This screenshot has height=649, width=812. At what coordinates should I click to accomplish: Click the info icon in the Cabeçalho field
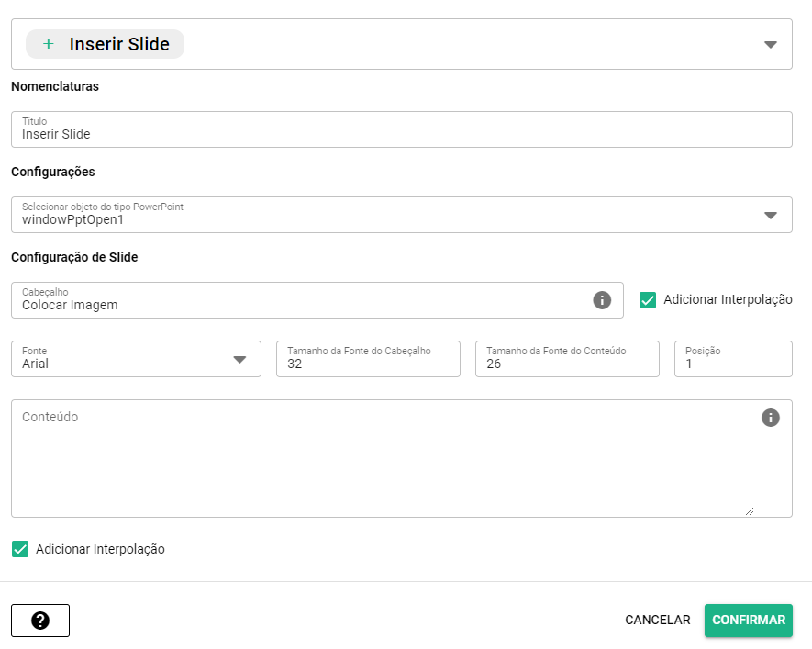click(x=602, y=300)
